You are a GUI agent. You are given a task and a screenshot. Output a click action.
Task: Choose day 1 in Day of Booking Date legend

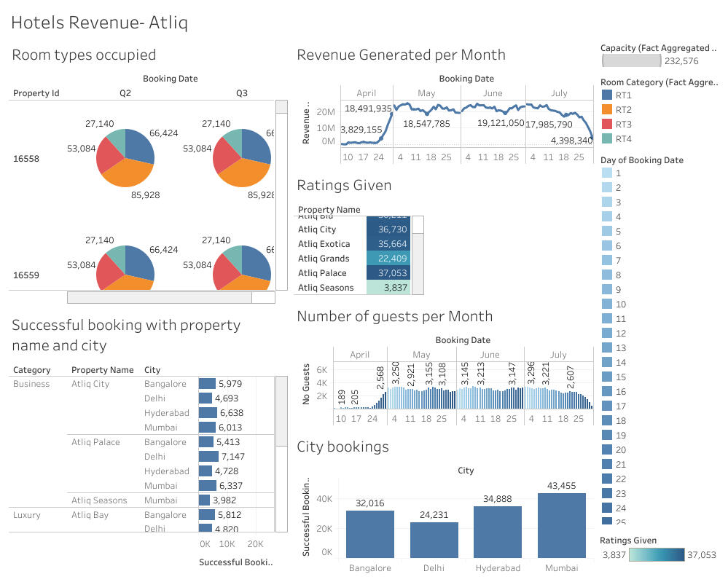606,173
